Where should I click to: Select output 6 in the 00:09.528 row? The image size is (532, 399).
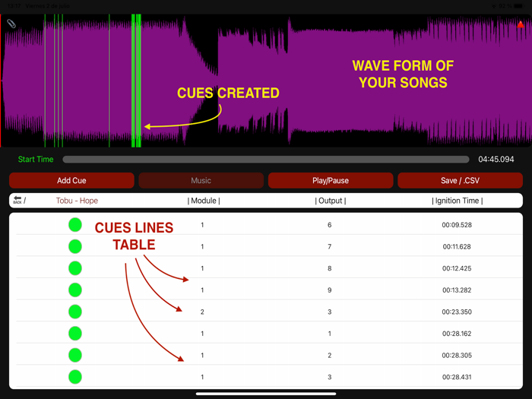point(329,225)
